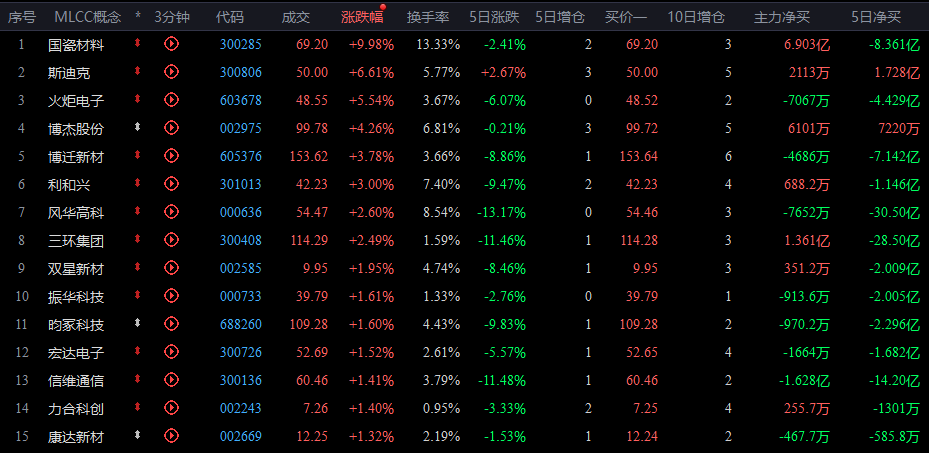Click the 10日增仓 column header
Screen dimensions: 929x453
click(x=696, y=17)
